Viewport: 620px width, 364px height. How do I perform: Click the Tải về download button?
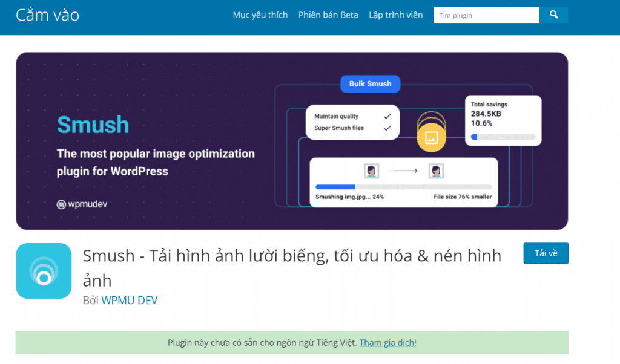coord(546,253)
